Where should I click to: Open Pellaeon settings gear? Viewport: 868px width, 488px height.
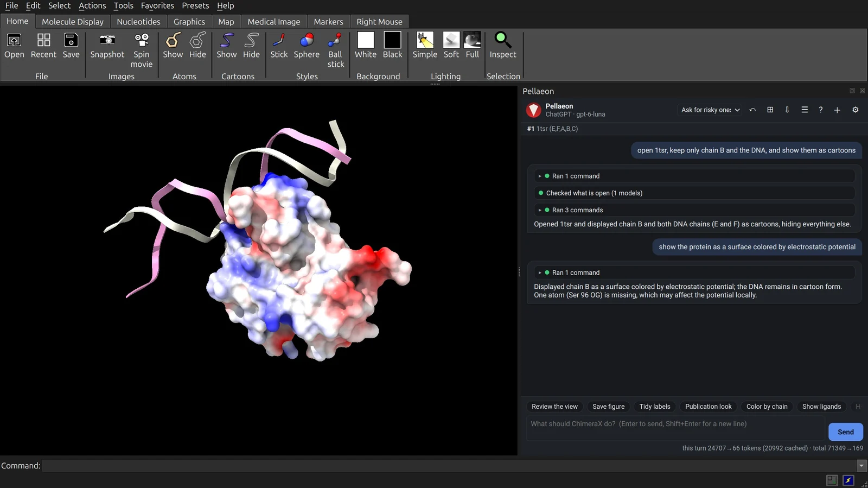point(856,110)
